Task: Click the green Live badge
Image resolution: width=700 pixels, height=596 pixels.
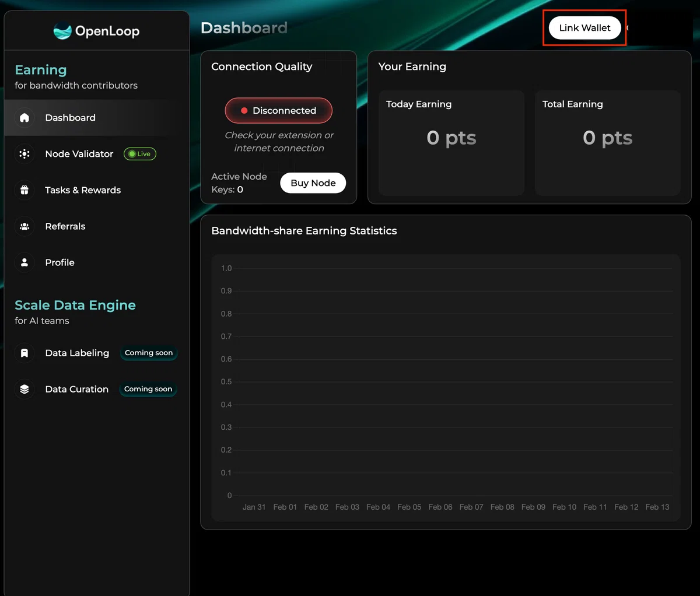Action: [140, 154]
